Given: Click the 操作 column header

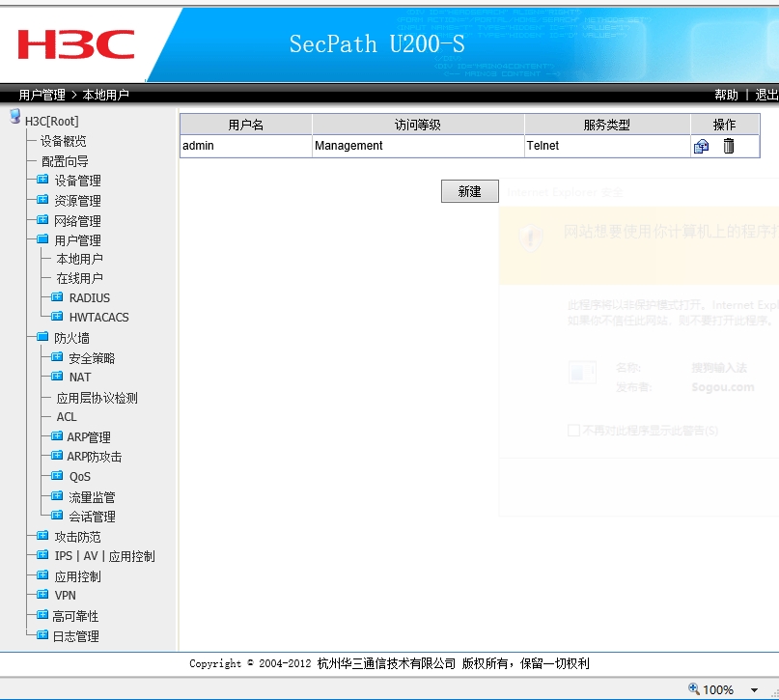Looking at the screenshot, I should (x=725, y=125).
